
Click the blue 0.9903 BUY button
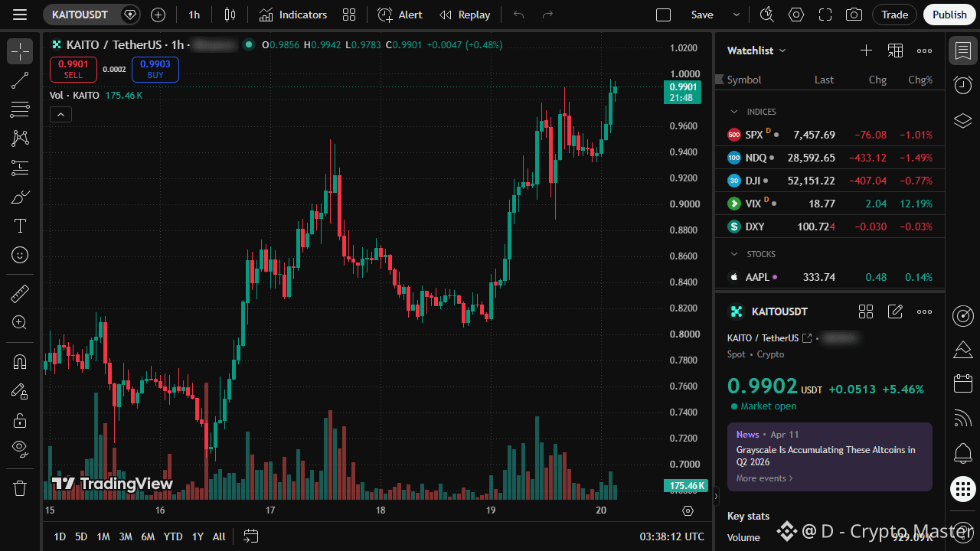(x=155, y=69)
